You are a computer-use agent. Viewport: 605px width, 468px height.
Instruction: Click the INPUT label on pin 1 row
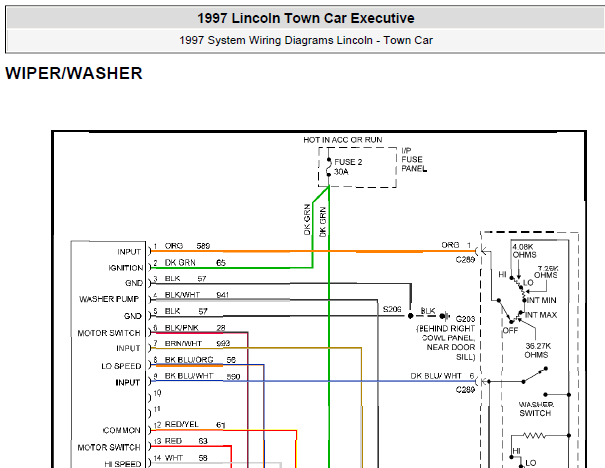[129, 252]
